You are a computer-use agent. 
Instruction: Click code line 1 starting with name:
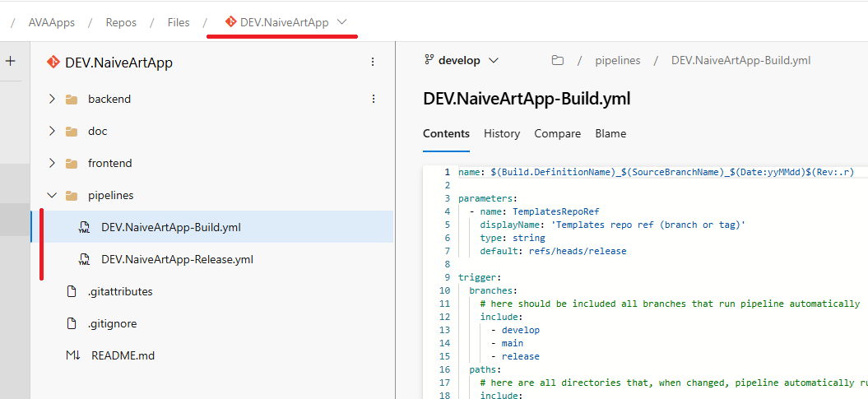[656, 172]
